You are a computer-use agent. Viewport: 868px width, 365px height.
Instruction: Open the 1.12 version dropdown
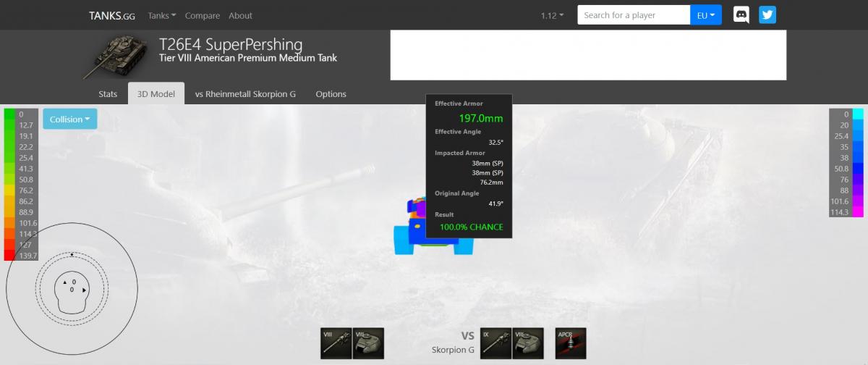(553, 15)
